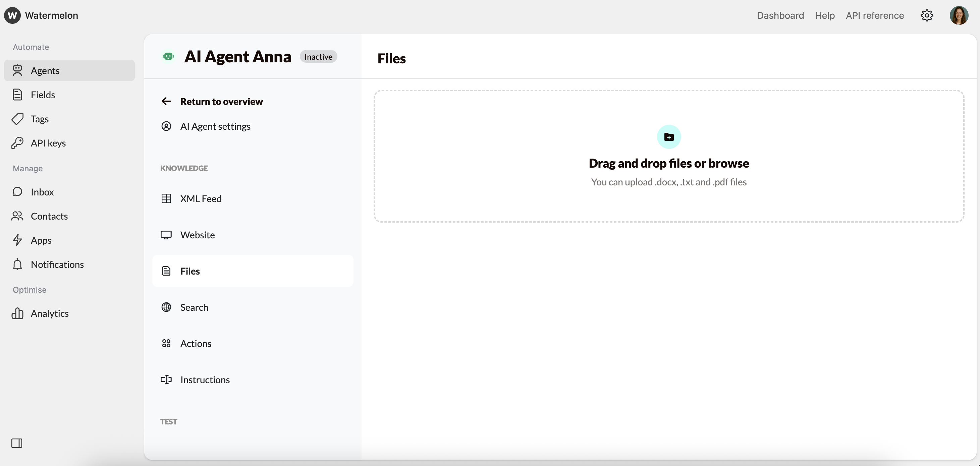This screenshot has width=980, height=466.
Task: Open Notifications bell icon
Action: coord(18,265)
